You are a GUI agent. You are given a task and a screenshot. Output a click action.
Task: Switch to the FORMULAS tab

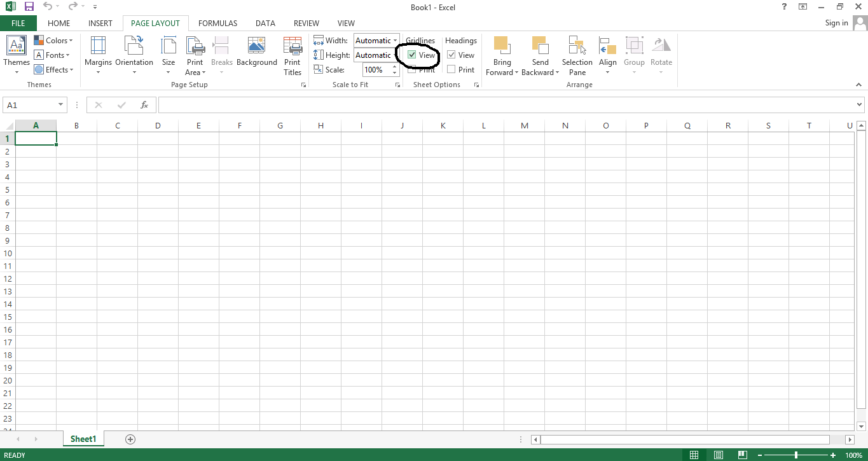pyautogui.click(x=217, y=23)
